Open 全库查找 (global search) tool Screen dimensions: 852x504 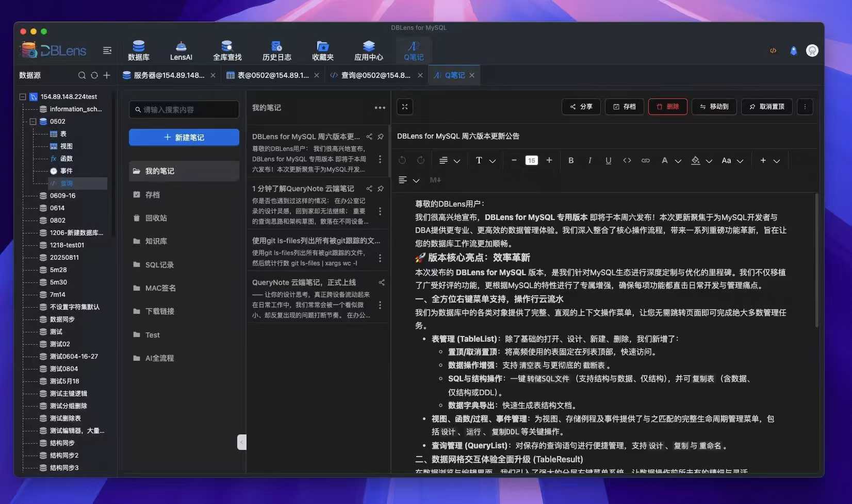tap(226, 50)
